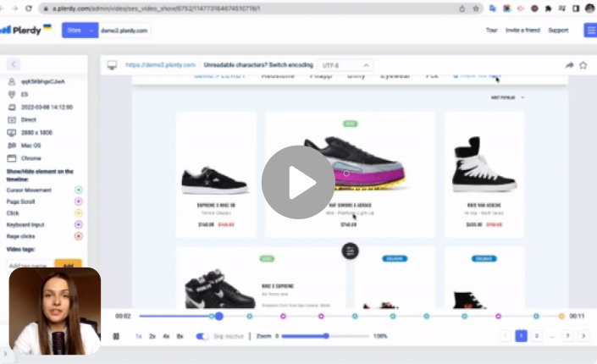Switch off the Skip inactive toggle
The image size is (597, 364).
pyautogui.click(x=202, y=336)
